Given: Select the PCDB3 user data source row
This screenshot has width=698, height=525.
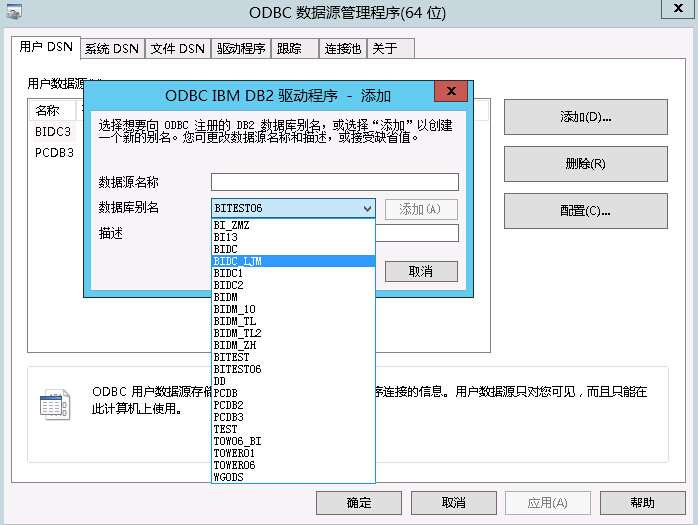Looking at the screenshot, I should (x=54, y=153).
